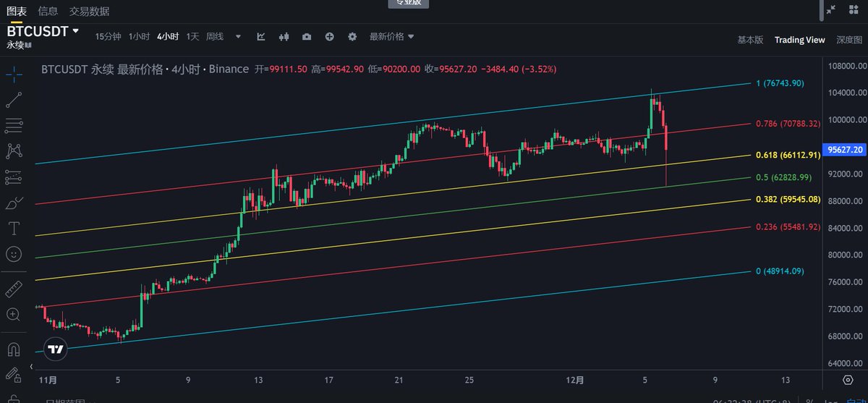Click the TradingView logo on the chart
The height and width of the screenshot is (403, 868).
(x=55, y=349)
